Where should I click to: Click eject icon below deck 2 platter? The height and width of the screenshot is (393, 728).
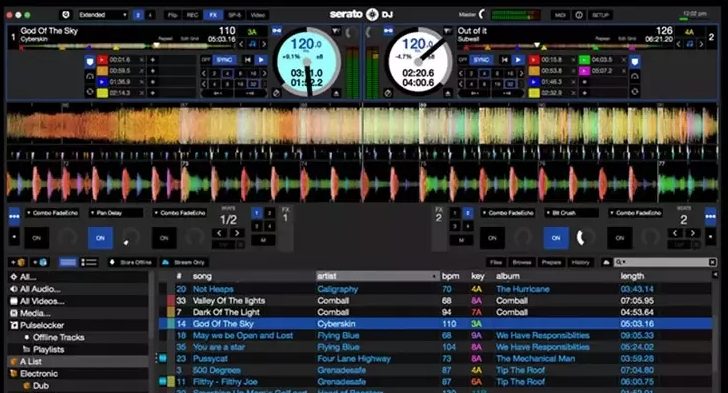448,93
